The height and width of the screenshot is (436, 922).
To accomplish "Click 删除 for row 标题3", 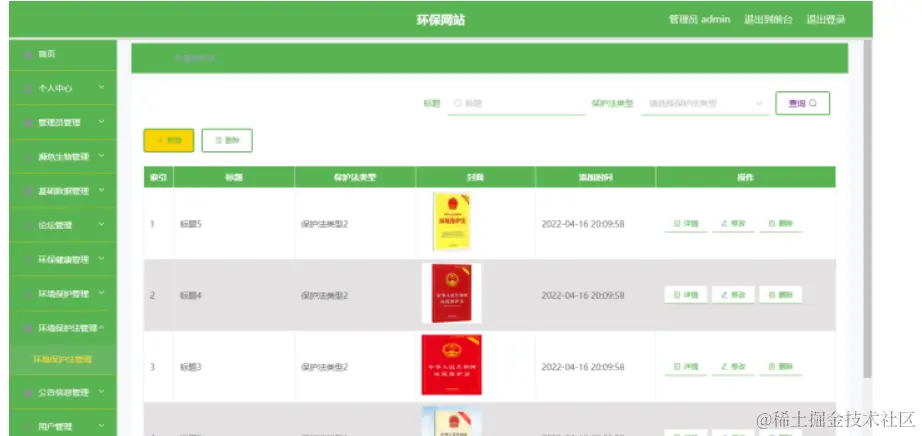I will (x=780, y=367).
